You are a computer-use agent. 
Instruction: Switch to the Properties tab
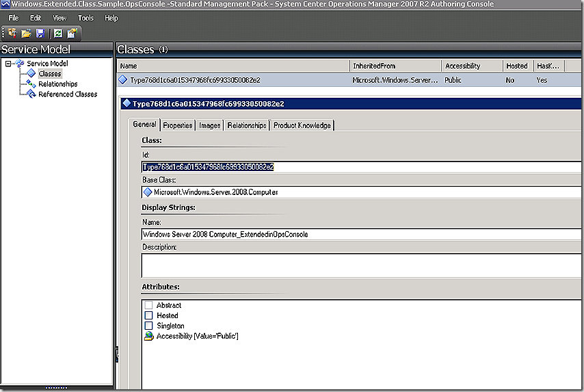[178, 125]
